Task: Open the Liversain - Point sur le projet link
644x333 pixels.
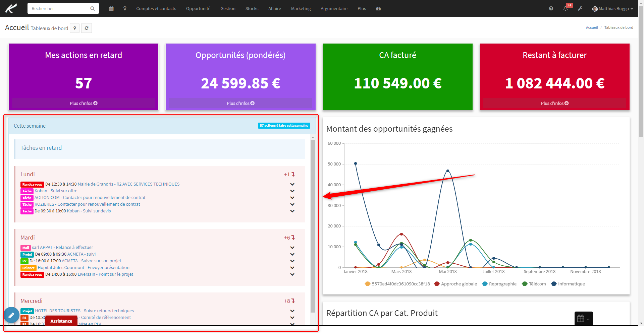Action: click(x=105, y=274)
